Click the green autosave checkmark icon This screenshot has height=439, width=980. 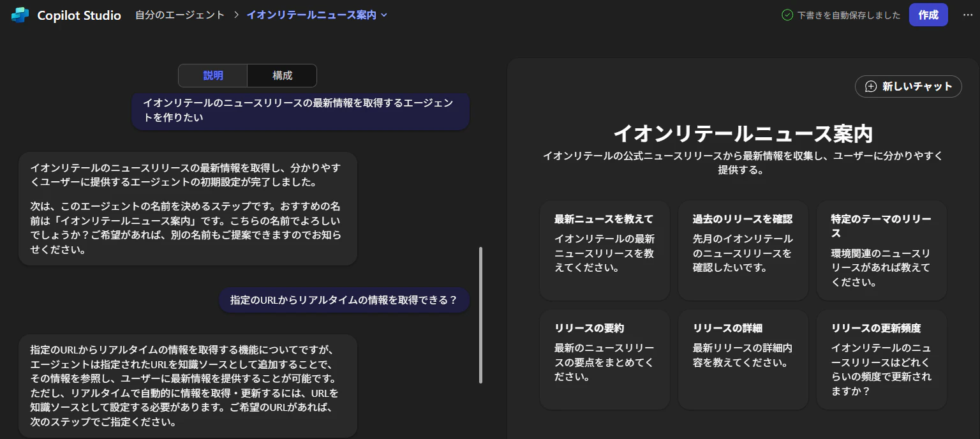pos(787,15)
